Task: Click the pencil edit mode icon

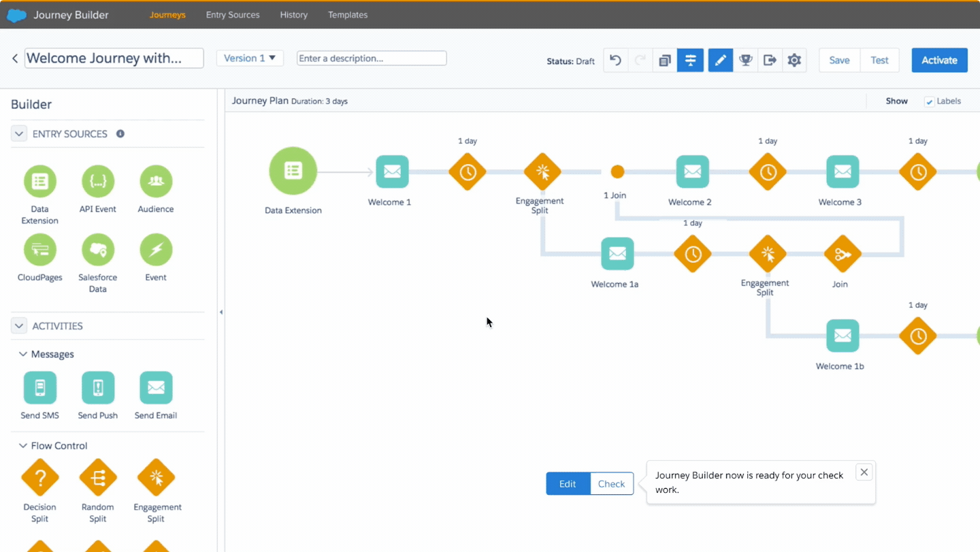Action: [721, 60]
